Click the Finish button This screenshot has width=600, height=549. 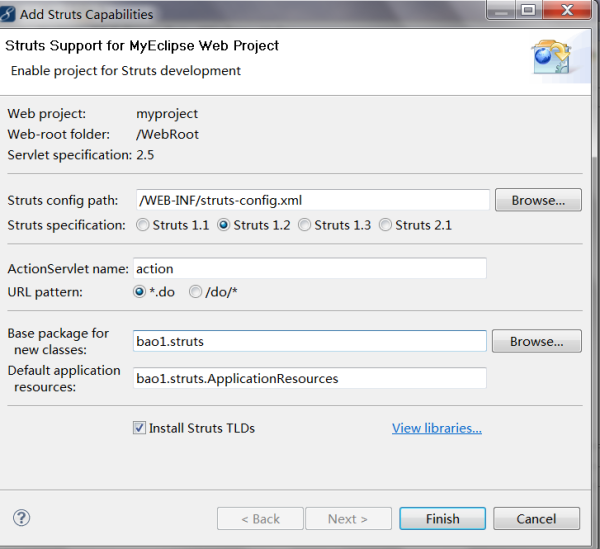(x=443, y=519)
